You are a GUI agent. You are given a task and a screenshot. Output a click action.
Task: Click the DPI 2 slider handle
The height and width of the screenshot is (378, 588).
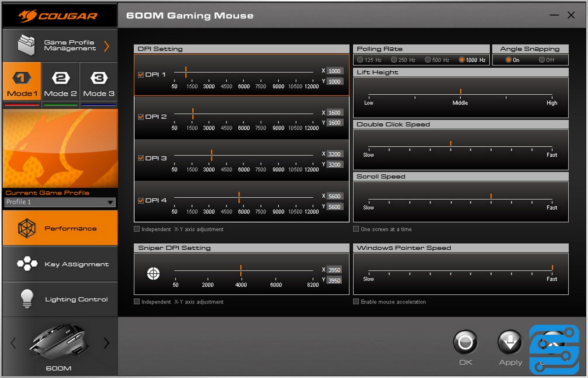193,114
